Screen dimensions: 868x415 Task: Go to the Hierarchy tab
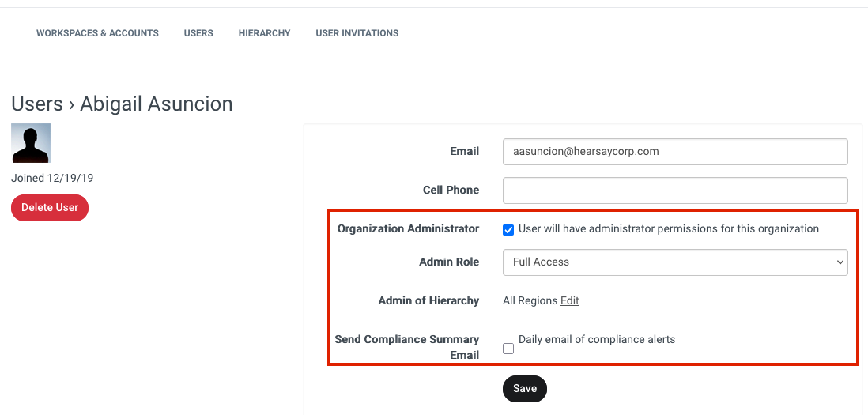264,33
